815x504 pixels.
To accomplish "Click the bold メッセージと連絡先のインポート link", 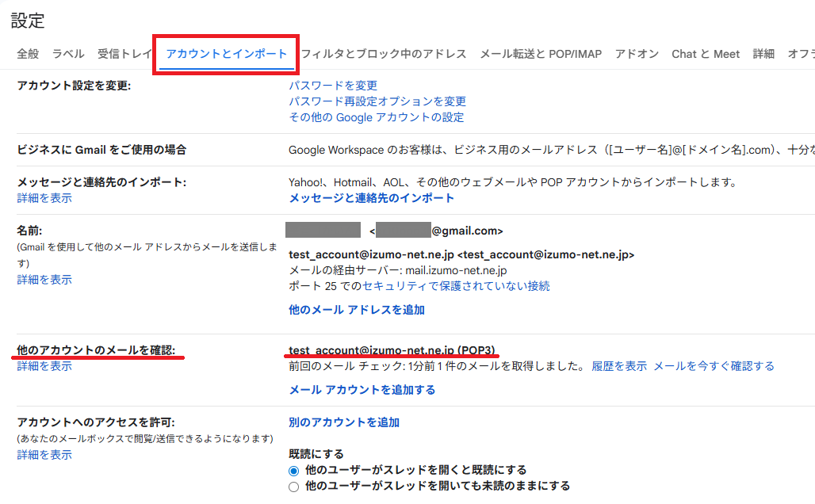I will (372, 198).
